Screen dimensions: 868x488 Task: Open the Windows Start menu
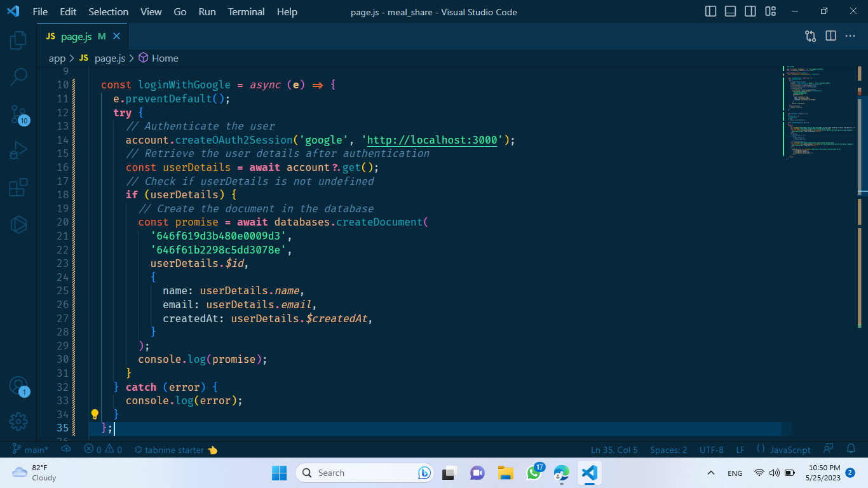coord(279,473)
